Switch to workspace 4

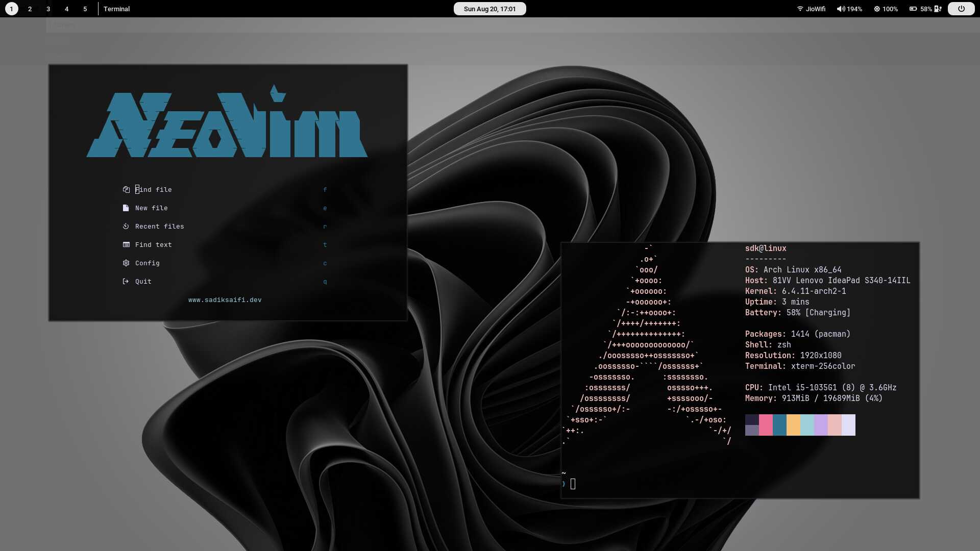66,9
